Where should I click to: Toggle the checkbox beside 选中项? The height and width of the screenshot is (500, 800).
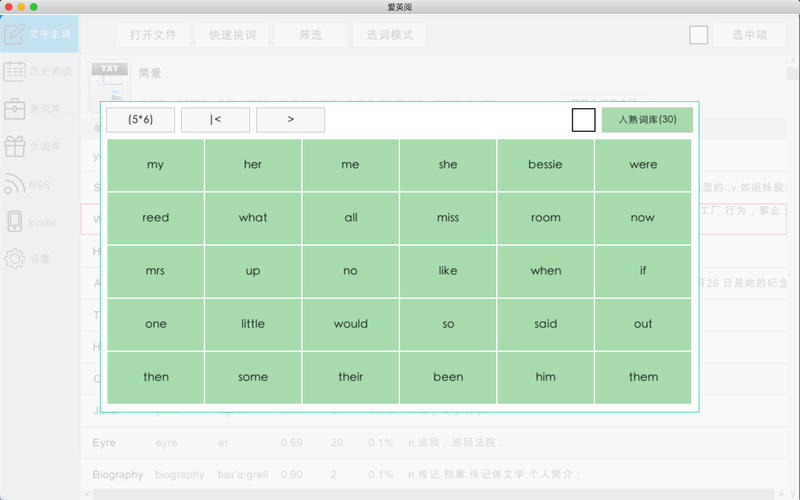pyautogui.click(x=699, y=35)
